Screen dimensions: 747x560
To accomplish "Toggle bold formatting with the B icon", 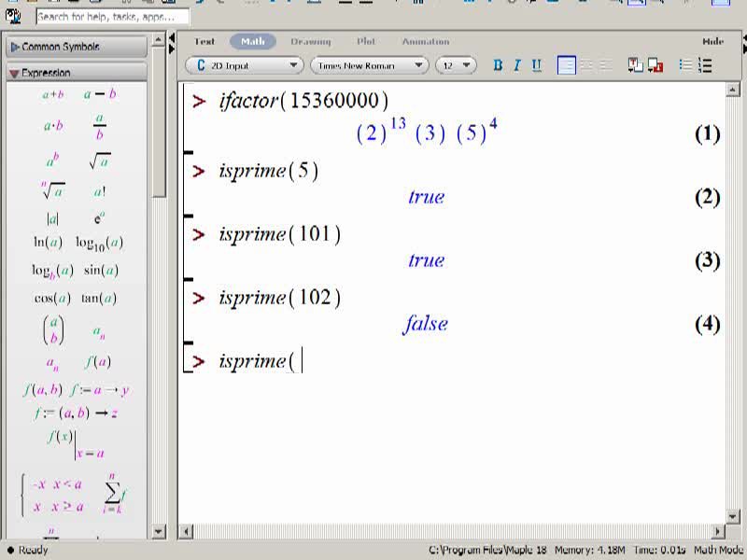I will (x=498, y=65).
